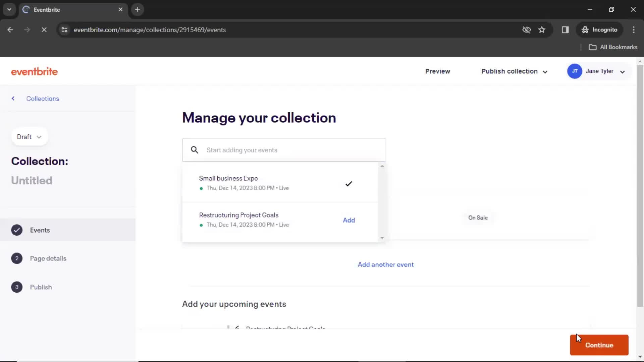The height and width of the screenshot is (362, 644).
Task: Select the Events step in sidebar
Action: click(x=68, y=230)
